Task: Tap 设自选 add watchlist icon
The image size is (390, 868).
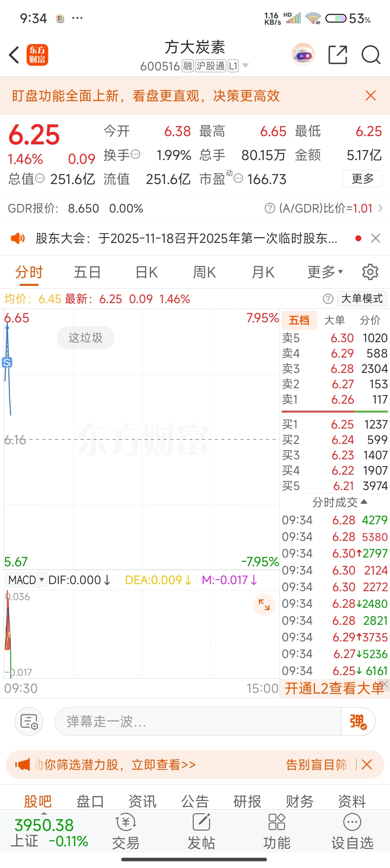Action: click(x=352, y=831)
